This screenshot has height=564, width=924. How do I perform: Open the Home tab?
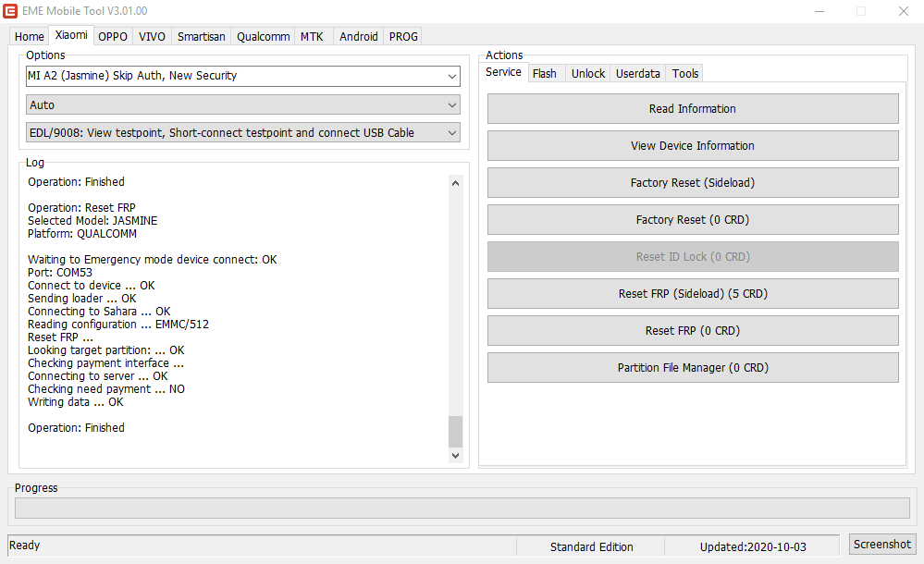pyautogui.click(x=30, y=37)
